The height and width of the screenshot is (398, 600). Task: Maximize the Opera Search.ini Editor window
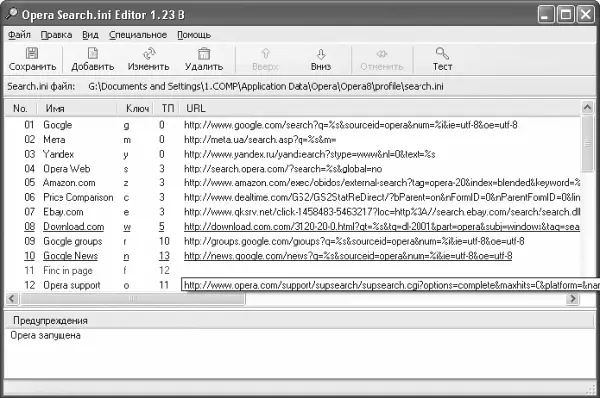[x=566, y=15]
